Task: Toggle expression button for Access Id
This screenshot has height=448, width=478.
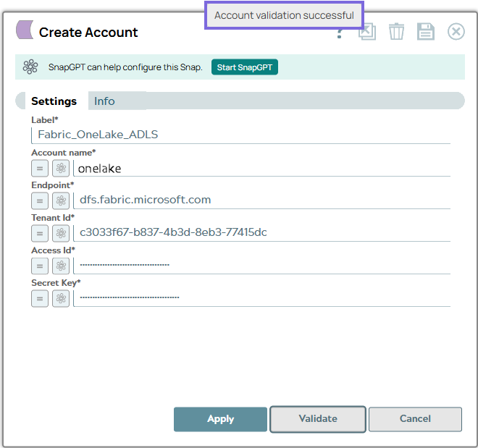Action: 40,266
